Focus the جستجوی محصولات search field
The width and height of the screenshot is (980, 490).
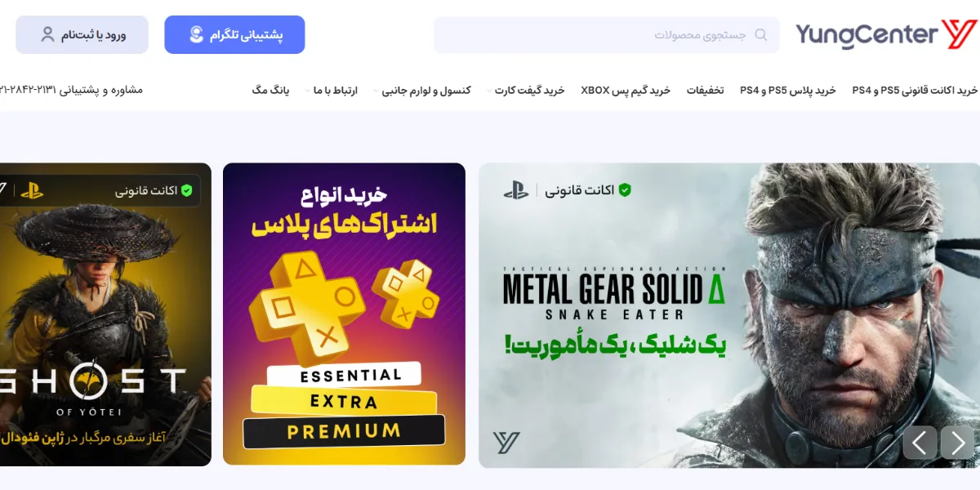(x=606, y=35)
